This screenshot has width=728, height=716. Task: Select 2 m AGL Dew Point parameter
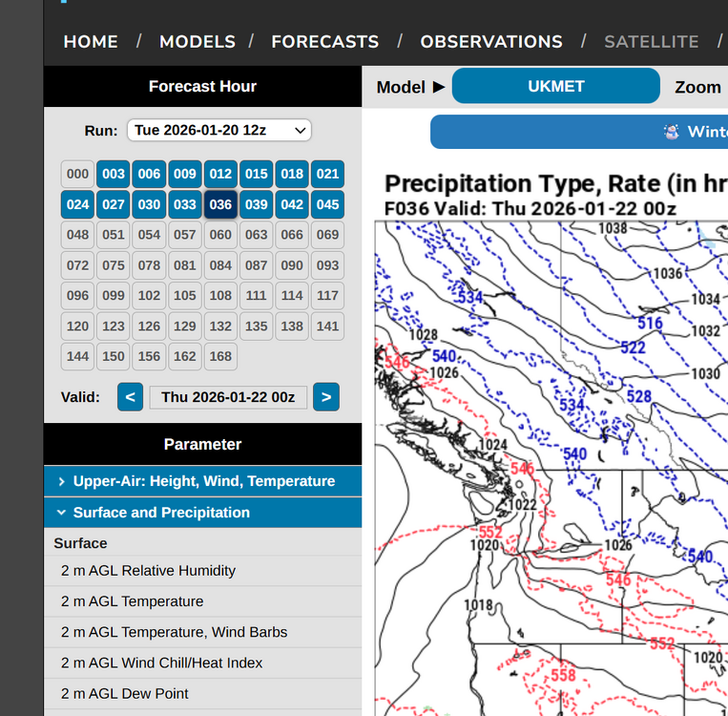(125, 693)
